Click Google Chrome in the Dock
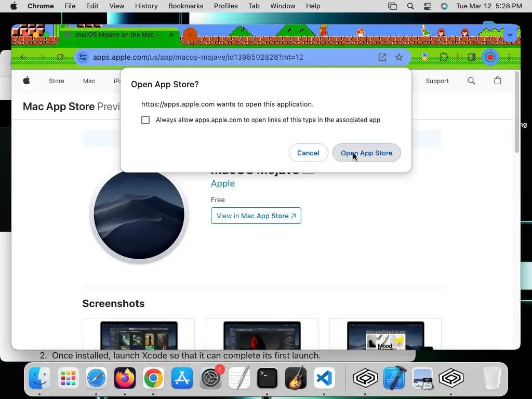Viewport: 532px width, 399px height. coord(153,378)
